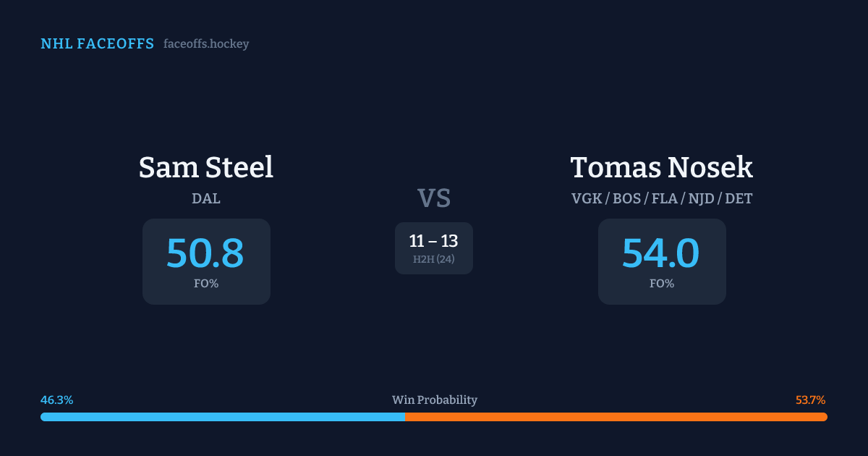The height and width of the screenshot is (456, 868).
Task: Open the faceoffs.hockey site link
Action: [x=206, y=44]
